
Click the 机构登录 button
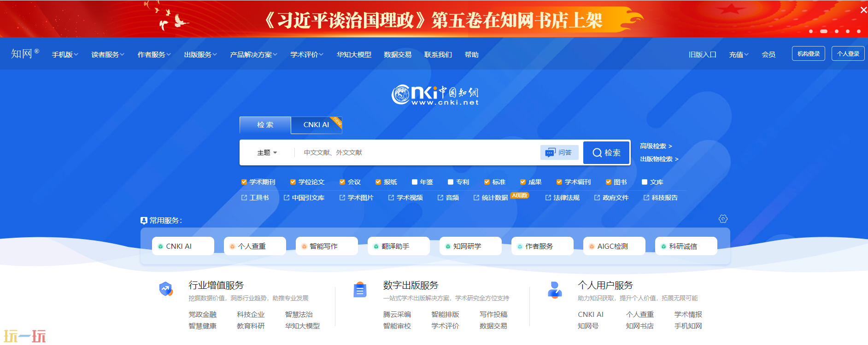[x=809, y=53]
